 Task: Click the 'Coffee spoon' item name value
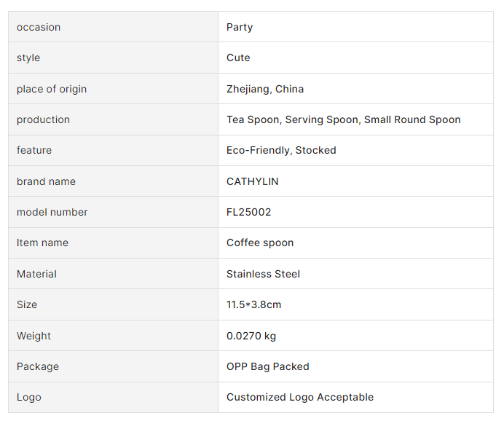click(x=260, y=243)
